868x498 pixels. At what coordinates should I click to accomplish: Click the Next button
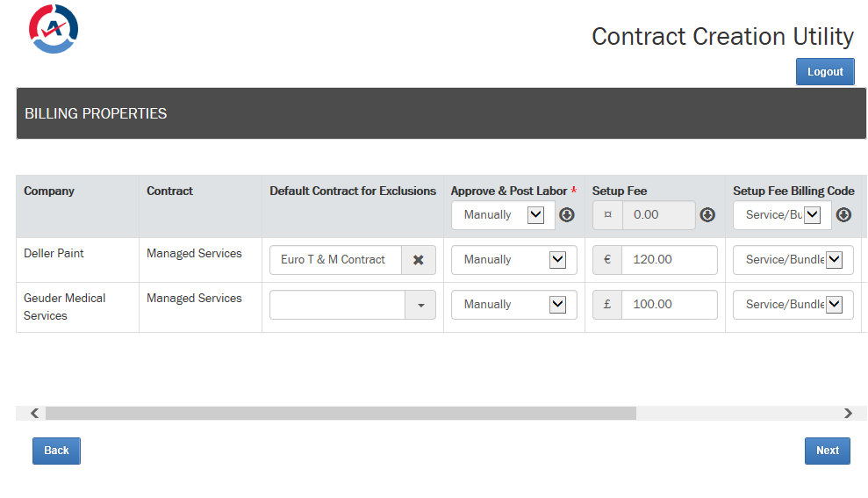827,451
